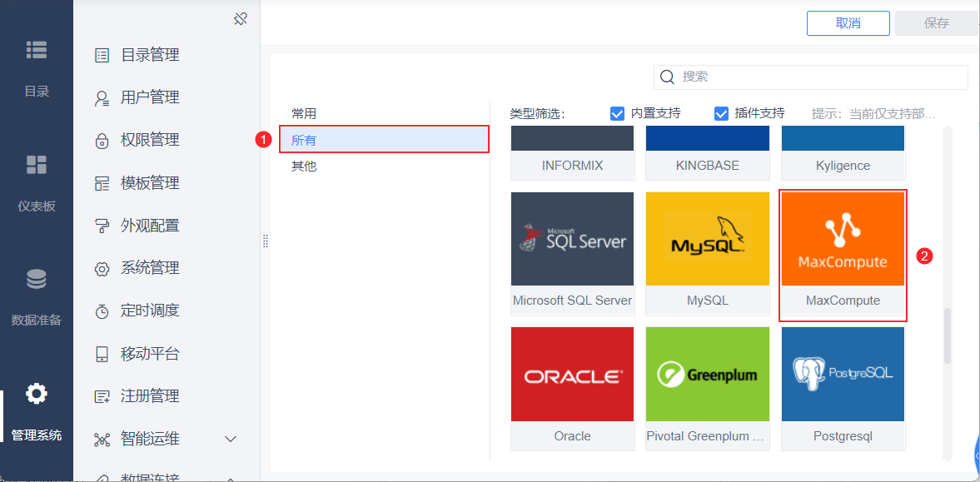
Task: Click the 目录管理 list icon
Action: [102, 56]
